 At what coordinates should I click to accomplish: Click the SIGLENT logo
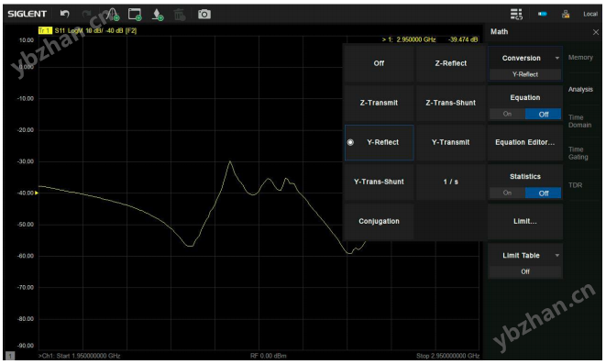point(28,14)
